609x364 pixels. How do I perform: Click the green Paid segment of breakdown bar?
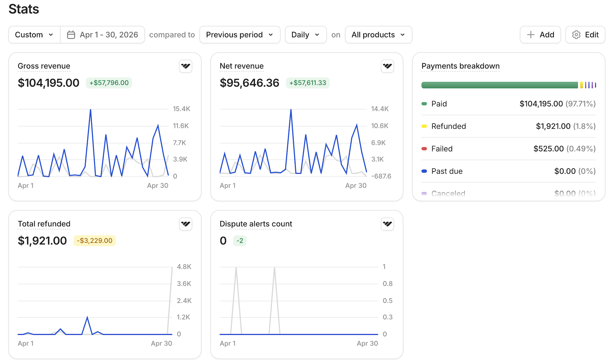[500, 85]
